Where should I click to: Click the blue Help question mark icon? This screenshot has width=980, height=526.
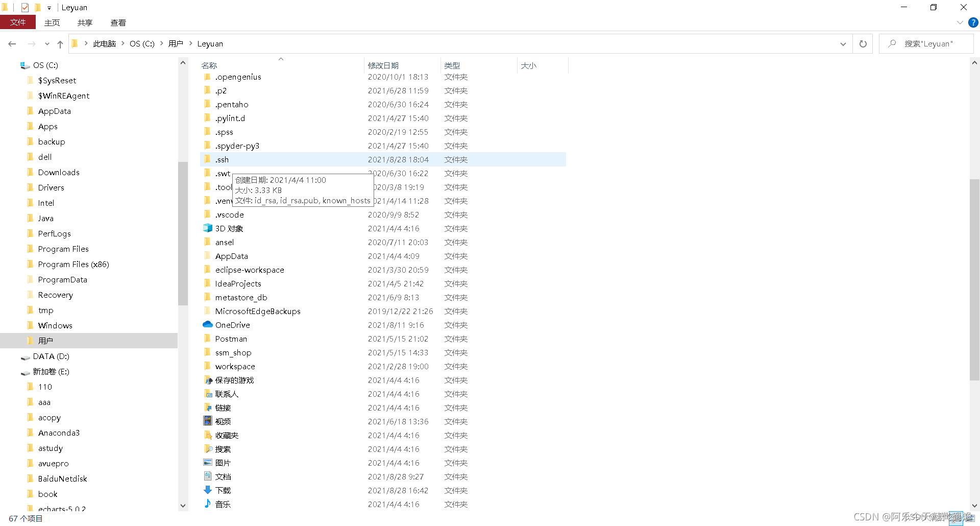(x=973, y=23)
